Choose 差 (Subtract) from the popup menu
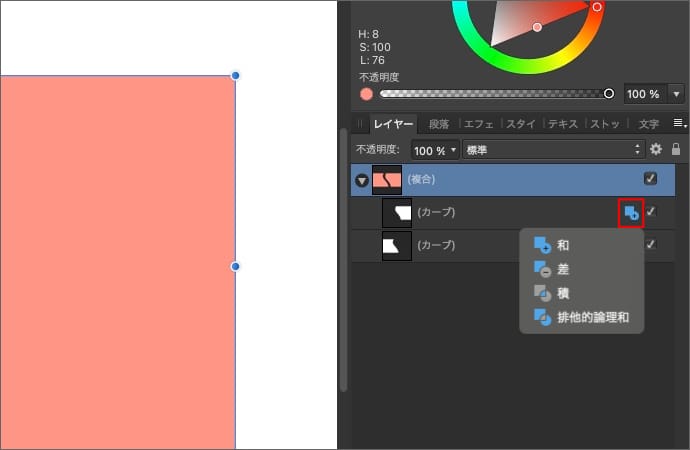This screenshot has width=690, height=450. (x=563, y=269)
